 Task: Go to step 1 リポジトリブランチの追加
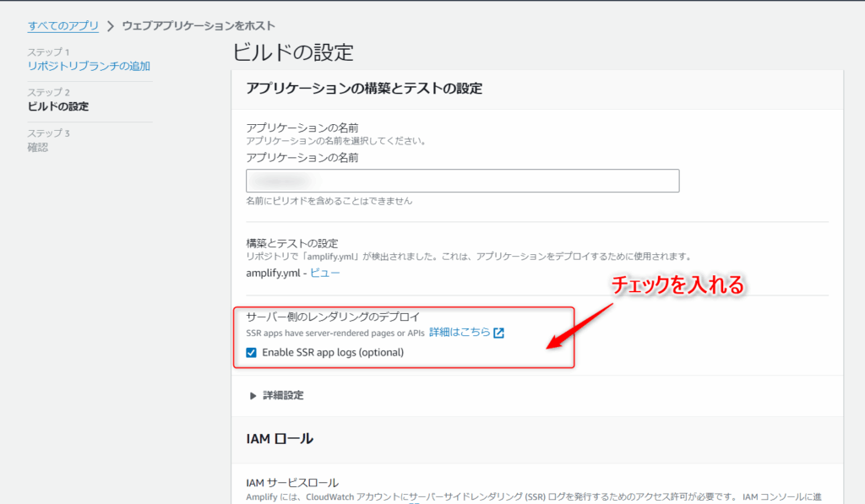pyautogui.click(x=89, y=66)
